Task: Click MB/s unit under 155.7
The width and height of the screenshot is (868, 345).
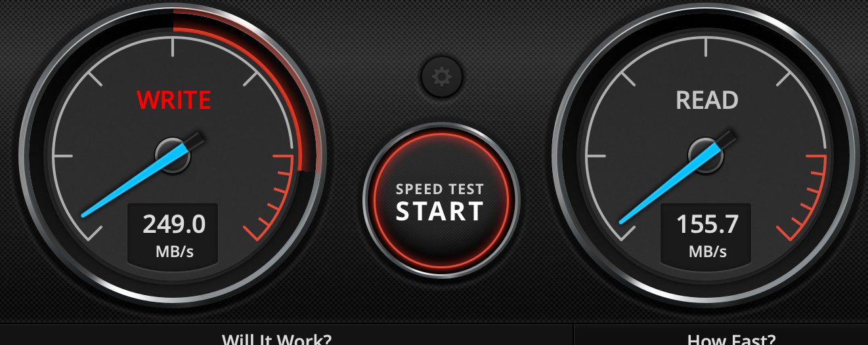Action: coord(708,251)
